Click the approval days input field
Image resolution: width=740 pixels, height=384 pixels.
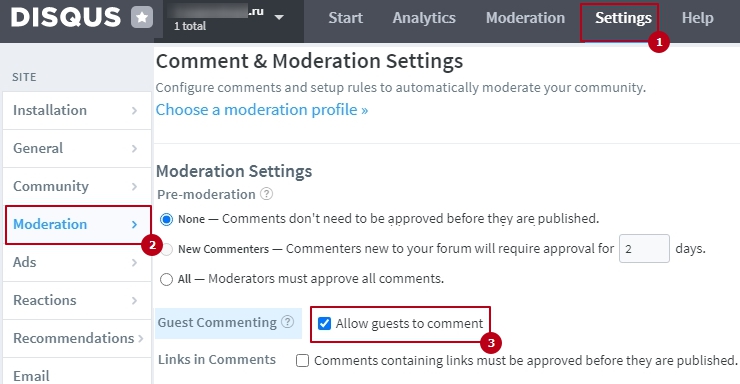(x=644, y=249)
